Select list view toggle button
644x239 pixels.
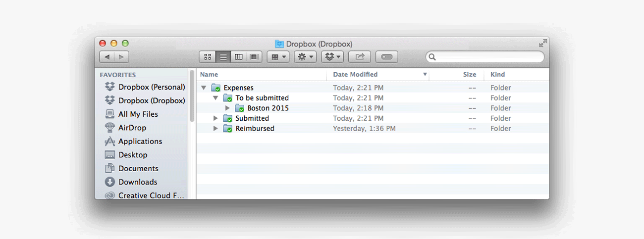click(223, 57)
